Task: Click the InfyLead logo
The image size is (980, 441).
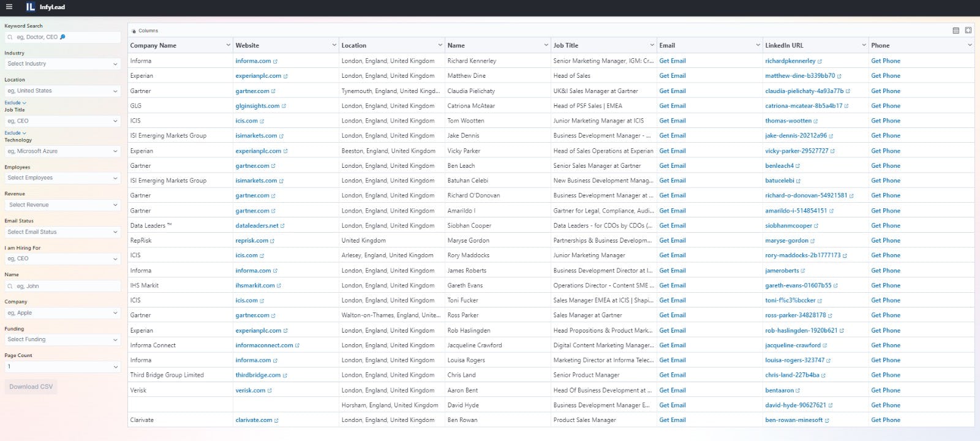Action: pyautogui.click(x=45, y=7)
